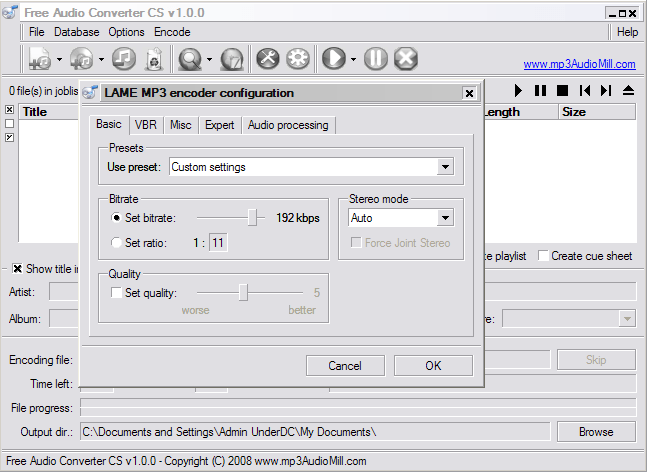Viewport: 647px width, 472px height.
Task: Open the dropdown right of the Album row
Action: [627, 319]
